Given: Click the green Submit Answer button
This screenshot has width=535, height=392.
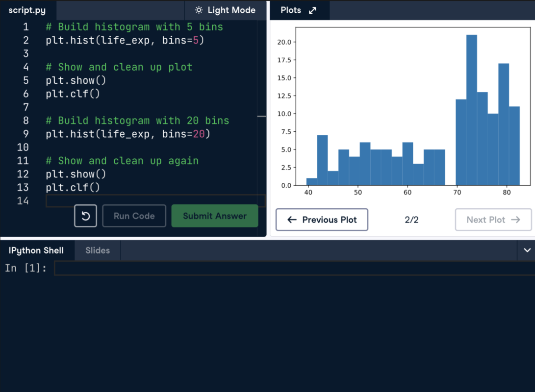Looking at the screenshot, I should pos(214,216).
